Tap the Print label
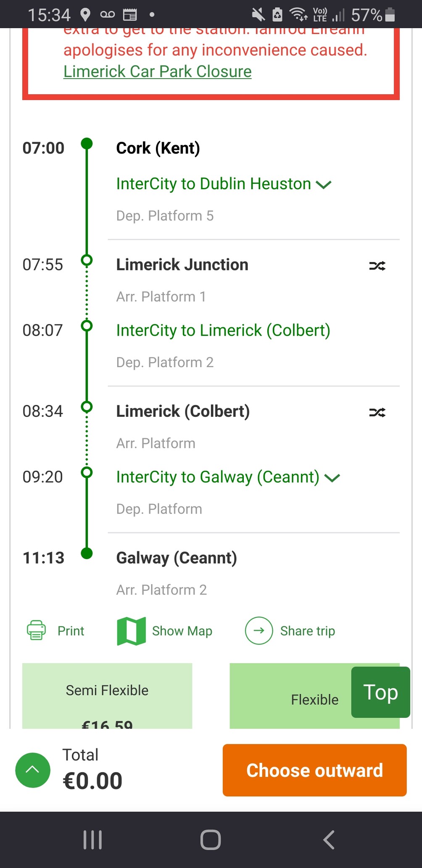 point(71,631)
